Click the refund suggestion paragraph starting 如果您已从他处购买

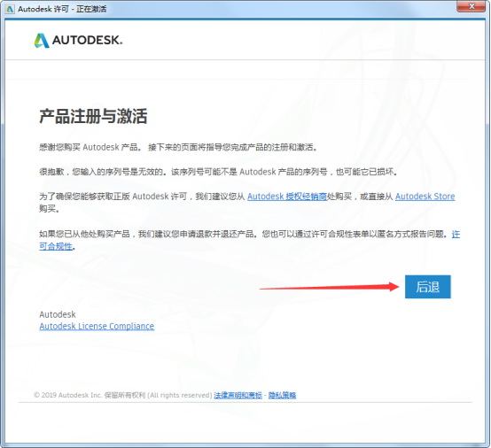(249, 240)
